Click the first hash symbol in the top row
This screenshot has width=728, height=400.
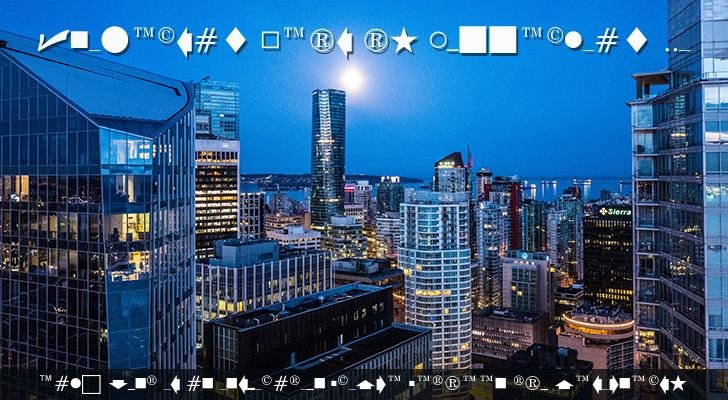pyautogui.click(x=206, y=41)
